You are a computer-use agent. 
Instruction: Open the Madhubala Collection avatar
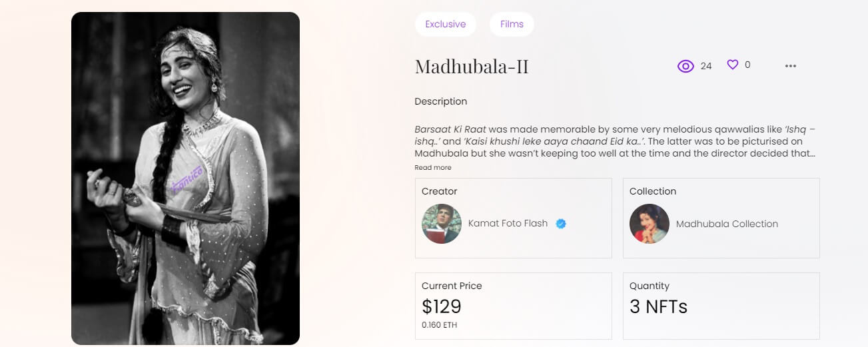650,224
